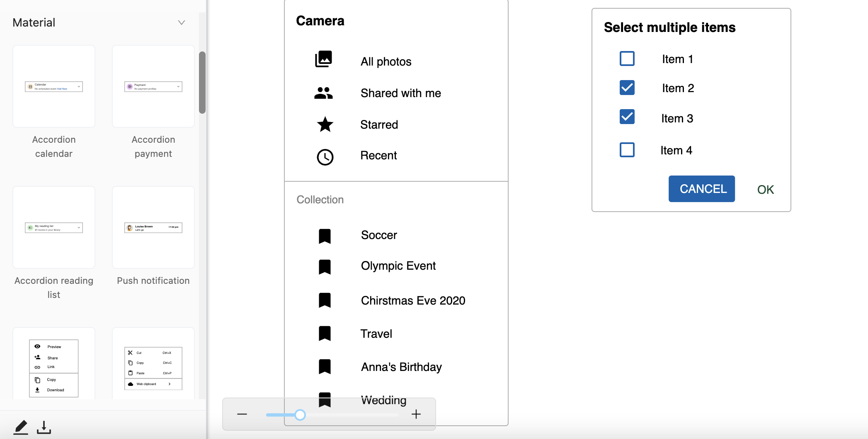This screenshot has width=868, height=439.
Task: Click the bookmark icon beside Soccer
Action: coord(325,236)
